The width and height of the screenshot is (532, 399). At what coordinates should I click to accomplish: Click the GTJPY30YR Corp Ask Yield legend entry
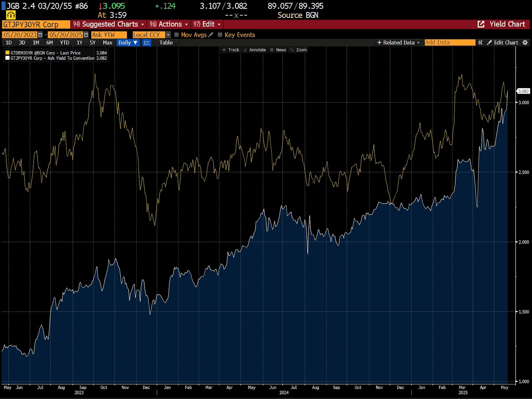pyautogui.click(x=56, y=58)
